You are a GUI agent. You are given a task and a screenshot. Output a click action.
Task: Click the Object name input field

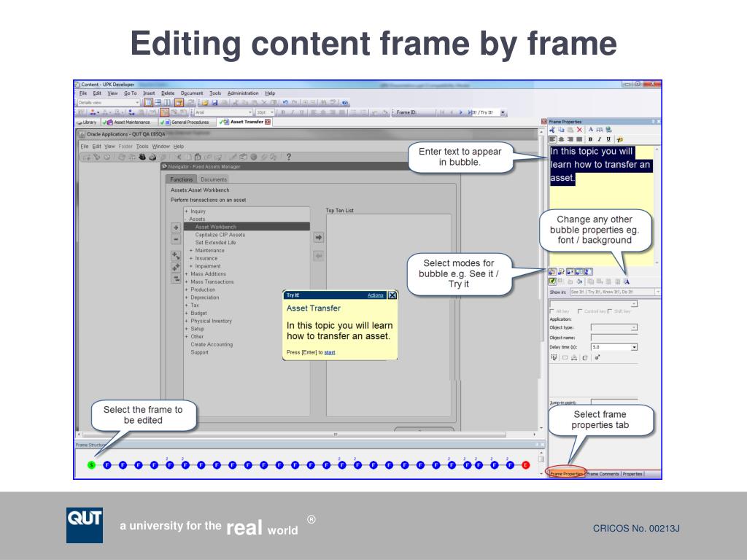[614, 337]
